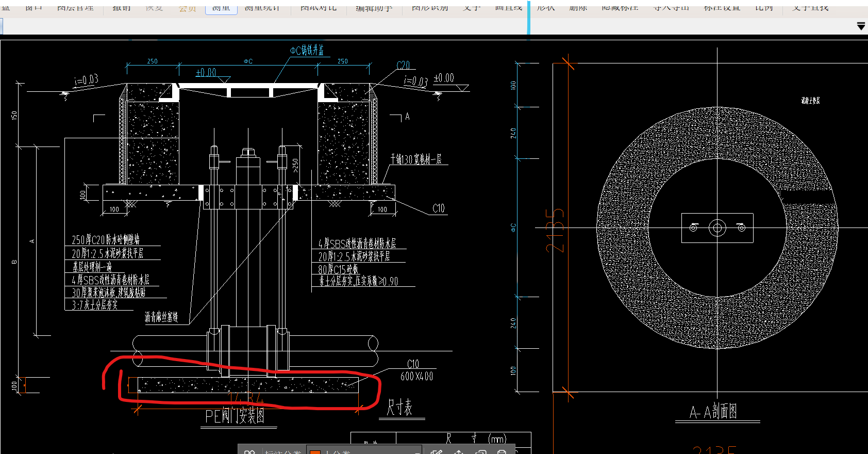868x454 pixels.
Task: Click the 80厚C15砼板 note
Action: 338,269
